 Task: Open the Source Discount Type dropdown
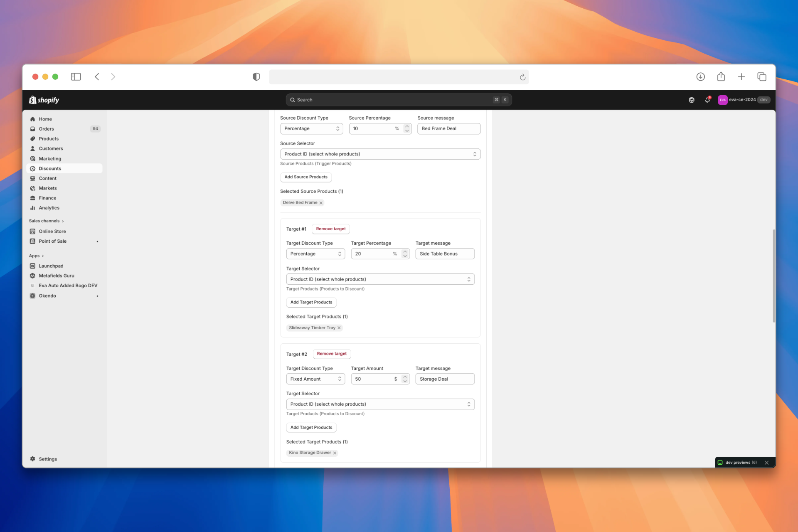point(311,128)
